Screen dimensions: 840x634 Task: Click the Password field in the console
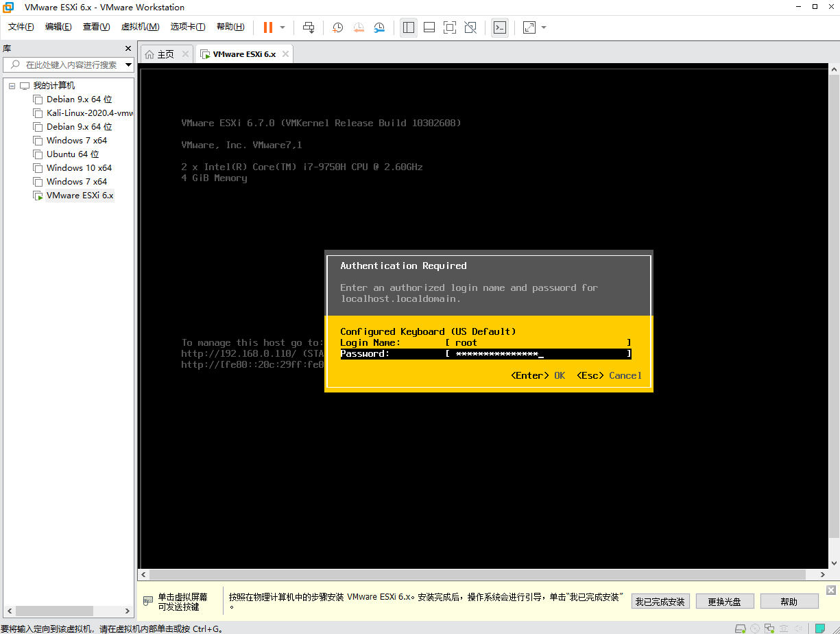538,354
